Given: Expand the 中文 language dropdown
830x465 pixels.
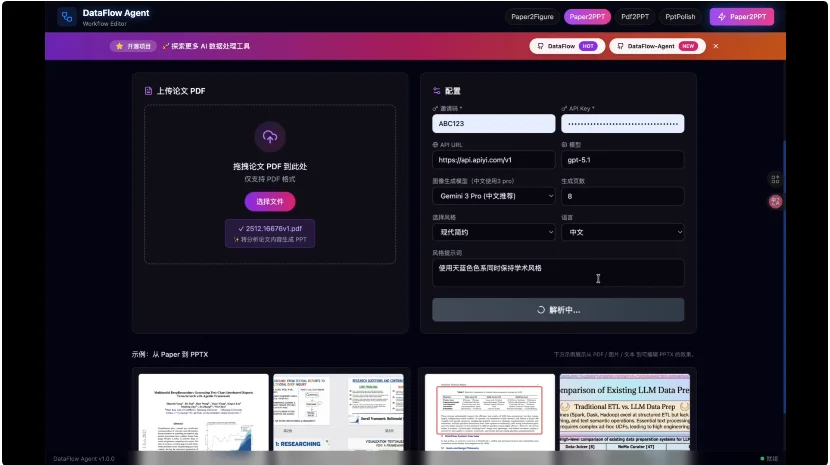Looking at the screenshot, I should coord(622,232).
